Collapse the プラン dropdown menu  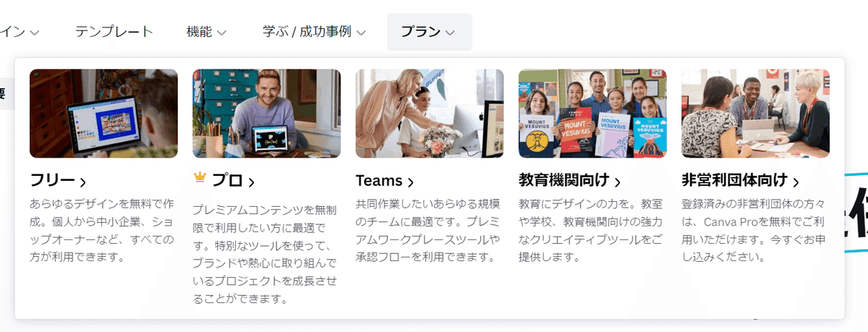pos(429,32)
